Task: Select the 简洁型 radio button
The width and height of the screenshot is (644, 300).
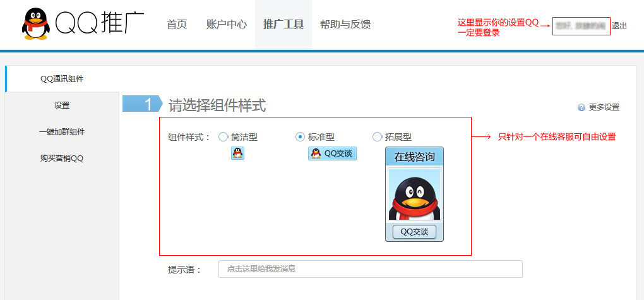Action: click(223, 137)
